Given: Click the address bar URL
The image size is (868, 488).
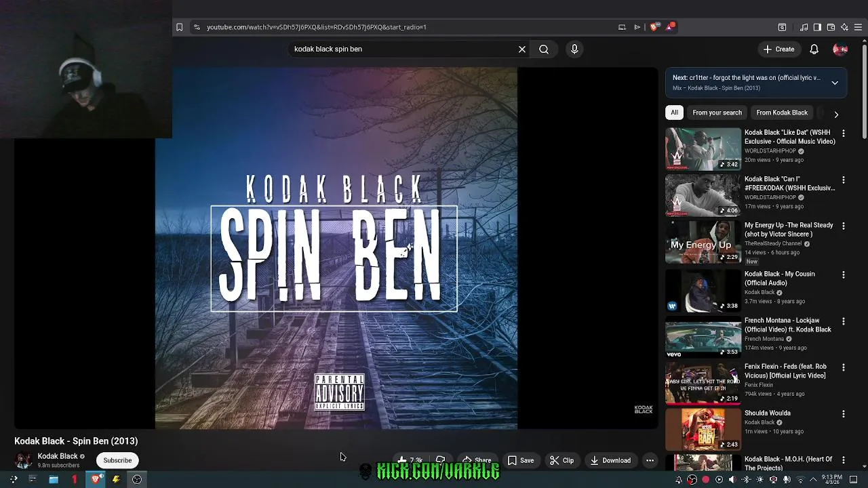Looking at the screenshot, I should pos(317,27).
